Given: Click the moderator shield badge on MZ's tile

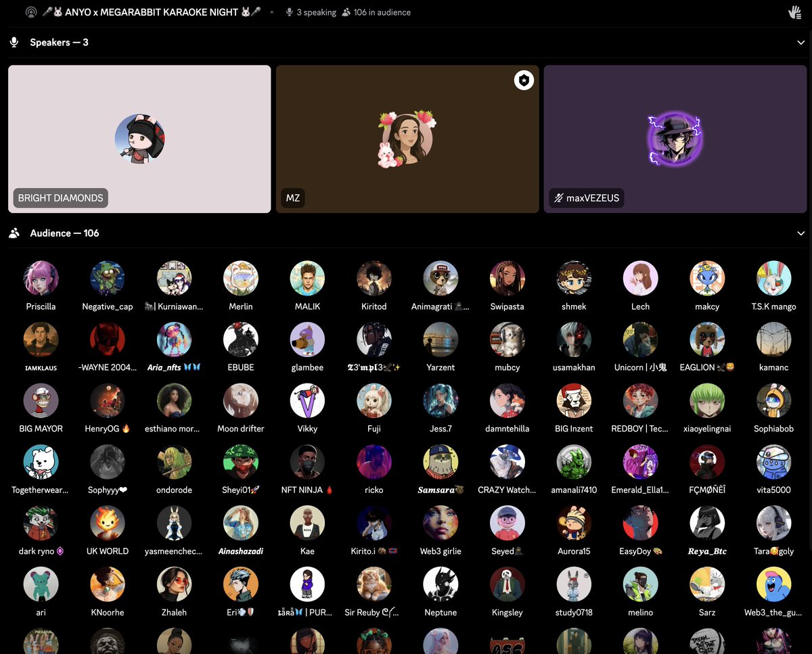Looking at the screenshot, I should pos(523,80).
